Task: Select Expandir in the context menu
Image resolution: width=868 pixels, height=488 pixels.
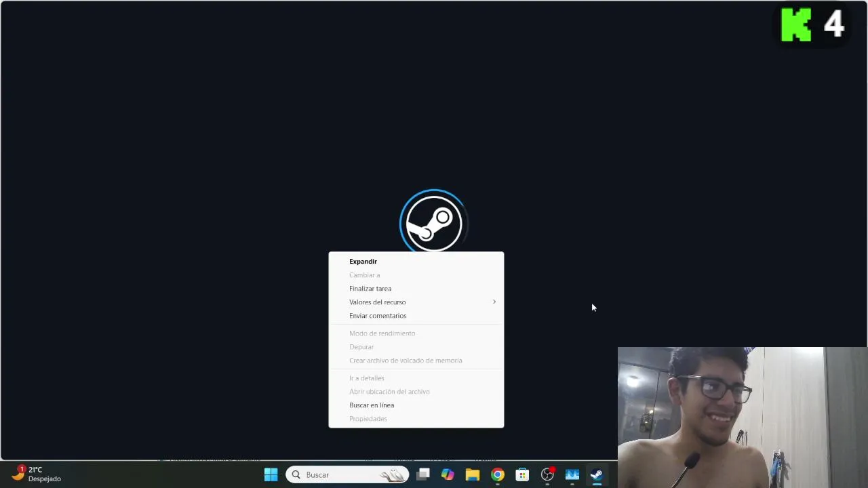Action: [x=416, y=262]
